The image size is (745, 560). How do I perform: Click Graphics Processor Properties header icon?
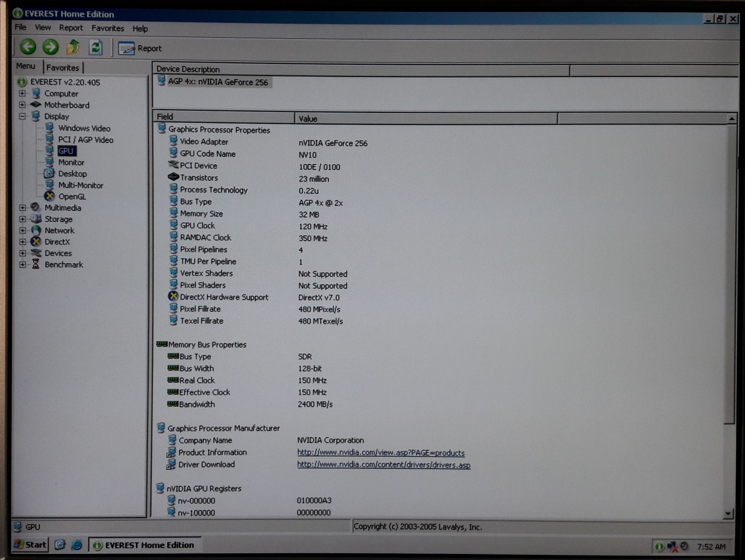[162, 129]
